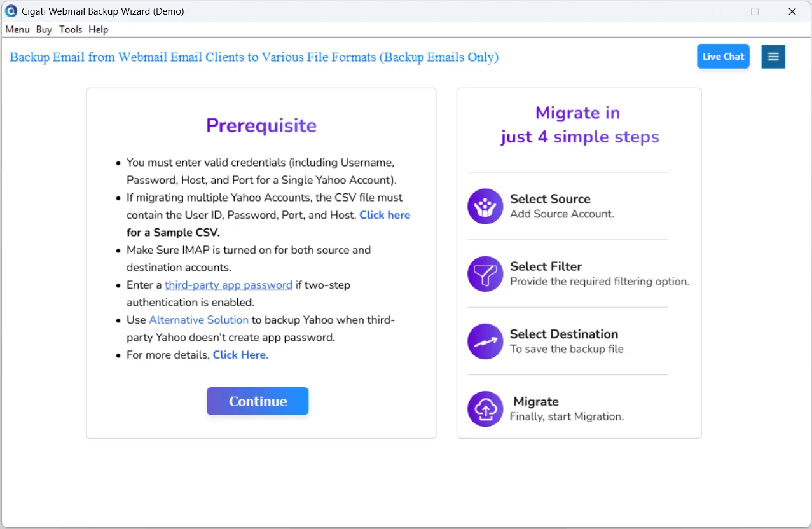Click 'Make Sure IMAP is turned on' bullet
812x529 pixels.
coord(249,259)
